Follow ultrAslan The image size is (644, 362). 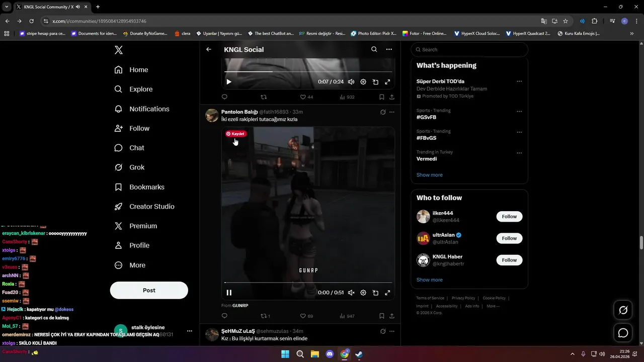pyautogui.click(x=509, y=238)
